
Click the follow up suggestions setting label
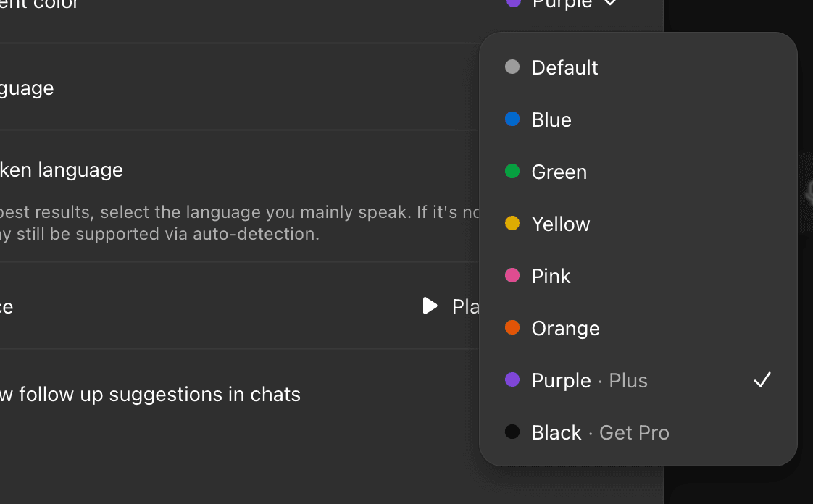tap(151, 395)
